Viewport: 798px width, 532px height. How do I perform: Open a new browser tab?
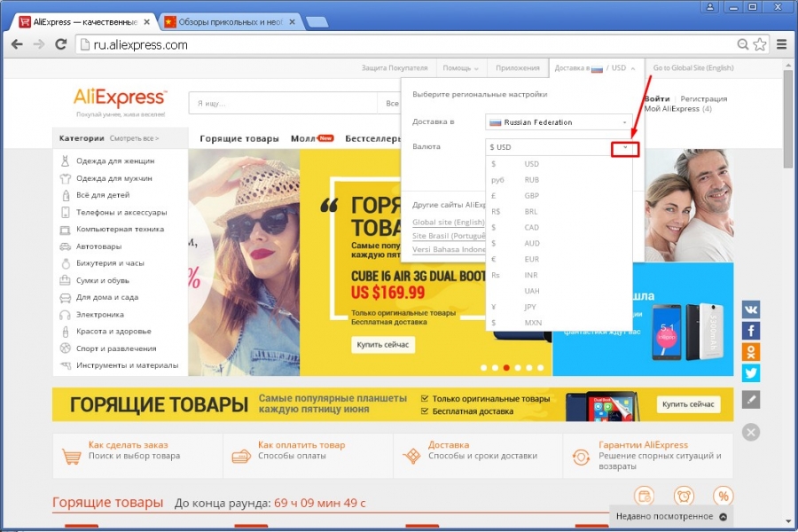317,22
